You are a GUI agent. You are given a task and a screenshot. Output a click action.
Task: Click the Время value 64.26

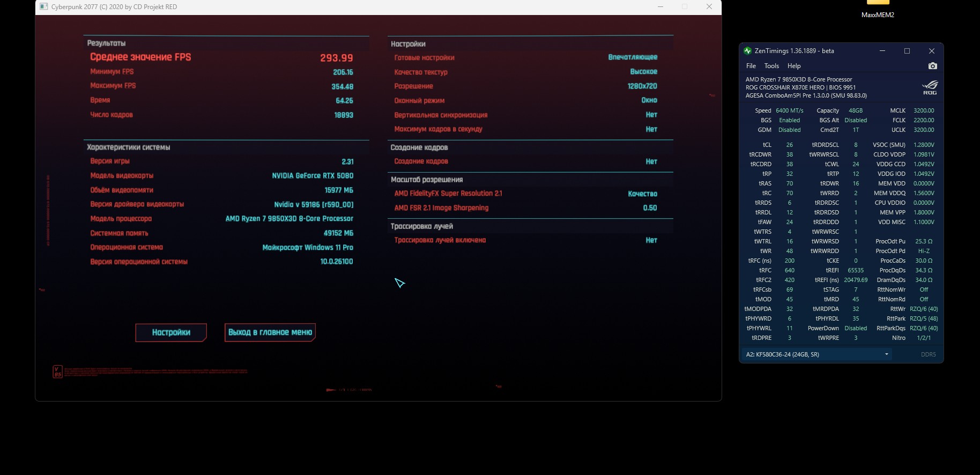(344, 101)
